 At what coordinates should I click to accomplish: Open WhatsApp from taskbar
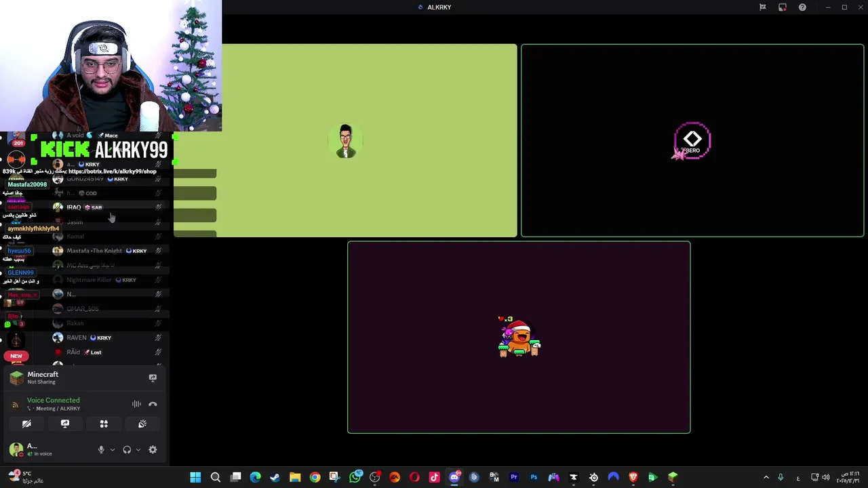[355, 477]
